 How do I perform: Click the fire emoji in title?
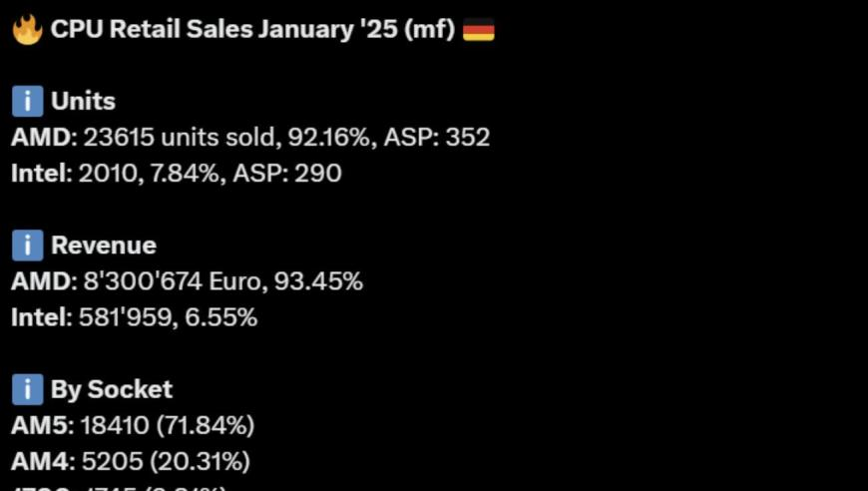coord(27,31)
